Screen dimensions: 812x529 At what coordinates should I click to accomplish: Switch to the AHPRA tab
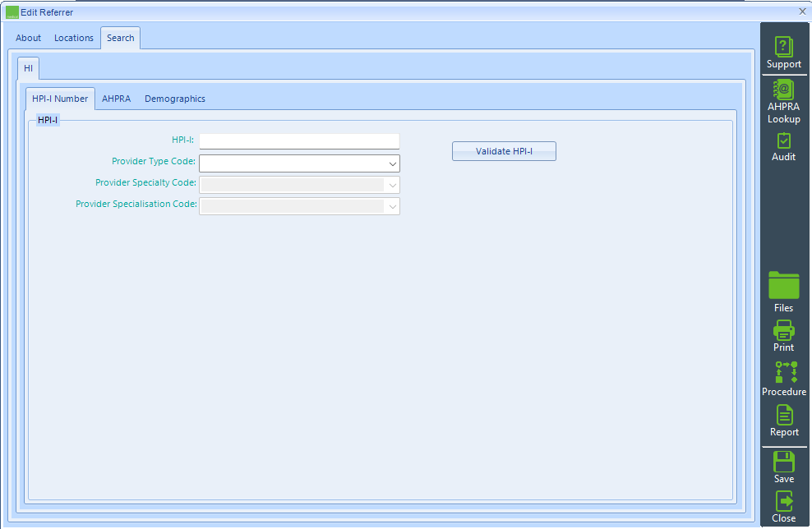pos(116,99)
